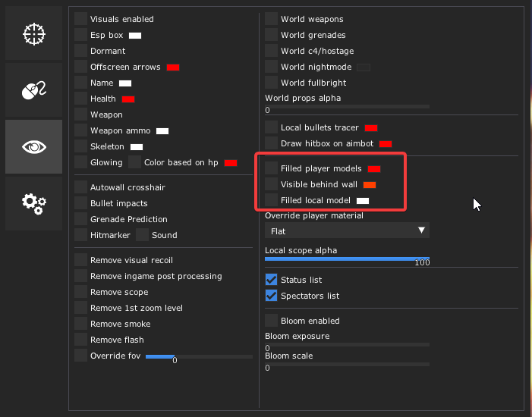
Task: Expand the Override player material dropdown
Action: (347, 230)
